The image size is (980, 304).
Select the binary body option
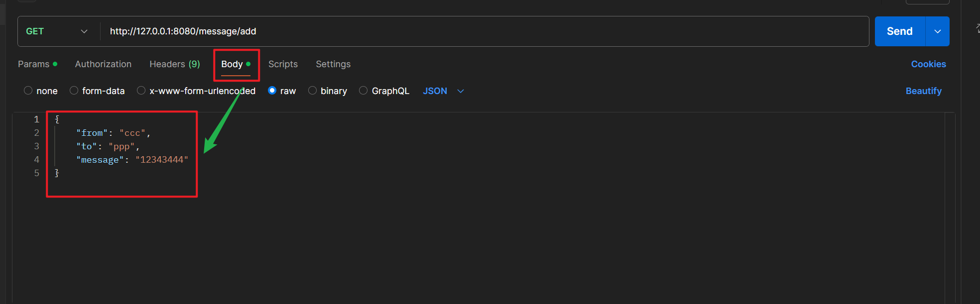tap(313, 91)
